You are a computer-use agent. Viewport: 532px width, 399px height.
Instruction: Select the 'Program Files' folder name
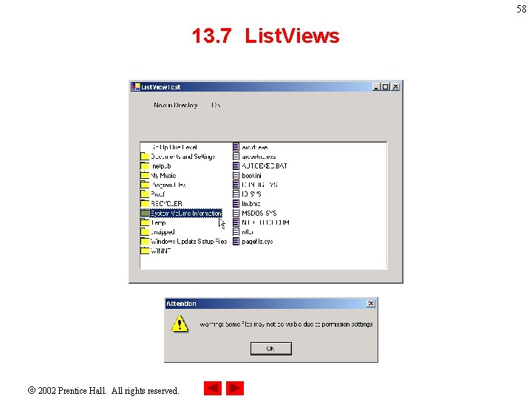point(168,185)
